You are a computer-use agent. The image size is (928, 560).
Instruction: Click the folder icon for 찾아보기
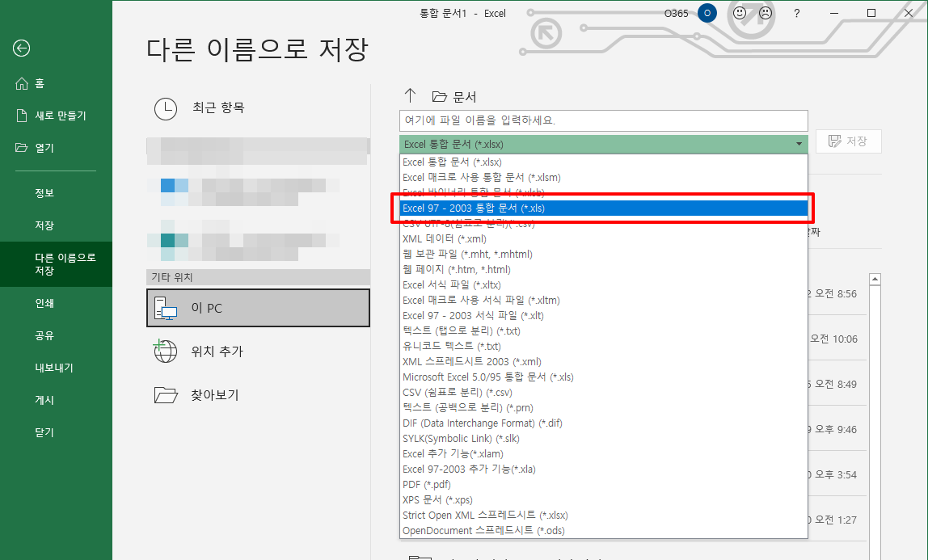[166, 395]
